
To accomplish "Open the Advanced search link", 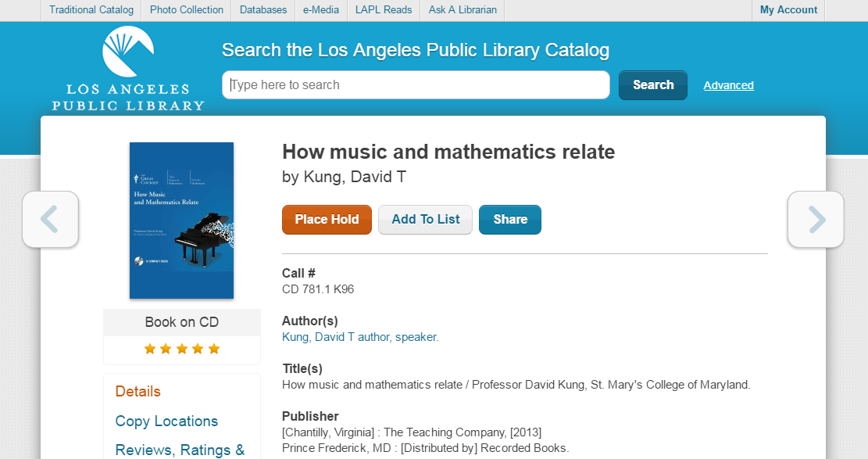I will click(728, 85).
